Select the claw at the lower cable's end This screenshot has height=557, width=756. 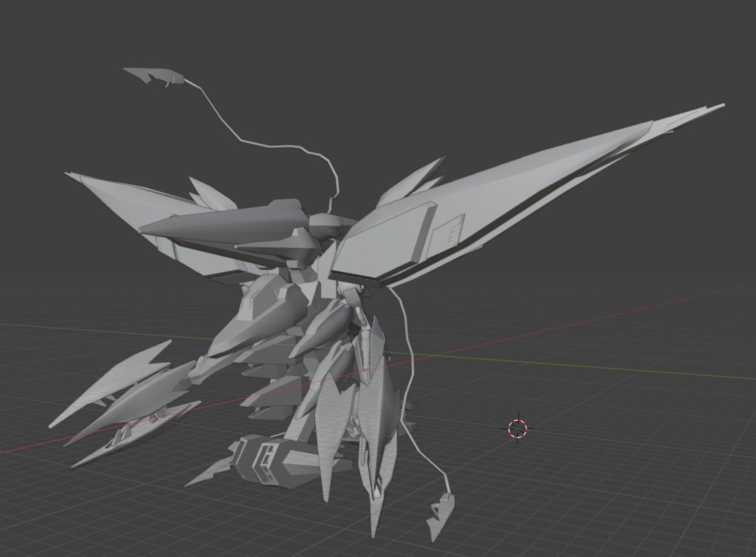click(x=439, y=516)
